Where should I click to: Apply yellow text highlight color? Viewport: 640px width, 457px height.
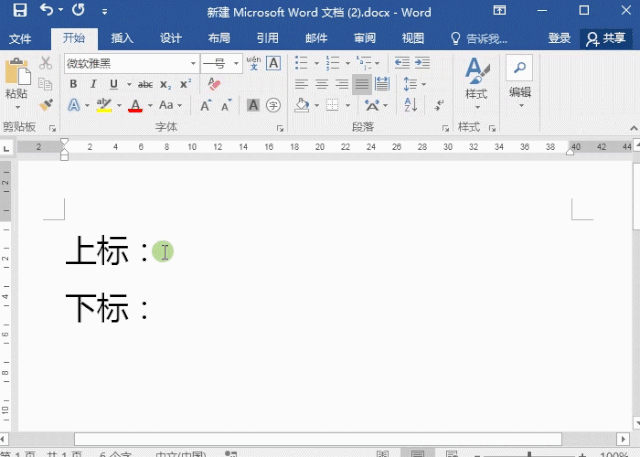(x=104, y=105)
